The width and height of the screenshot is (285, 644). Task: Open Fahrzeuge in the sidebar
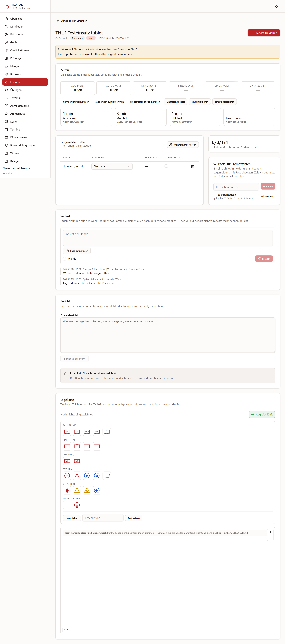click(x=25, y=34)
